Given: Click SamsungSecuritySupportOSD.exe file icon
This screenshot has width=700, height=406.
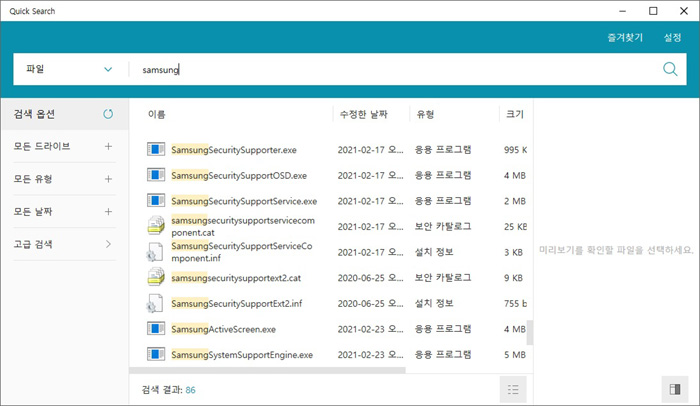Looking at the screenshot, I should coord(156,175).
